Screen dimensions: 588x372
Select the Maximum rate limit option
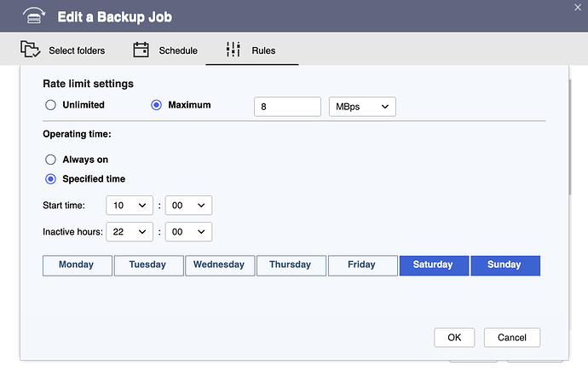pos(156,105)
